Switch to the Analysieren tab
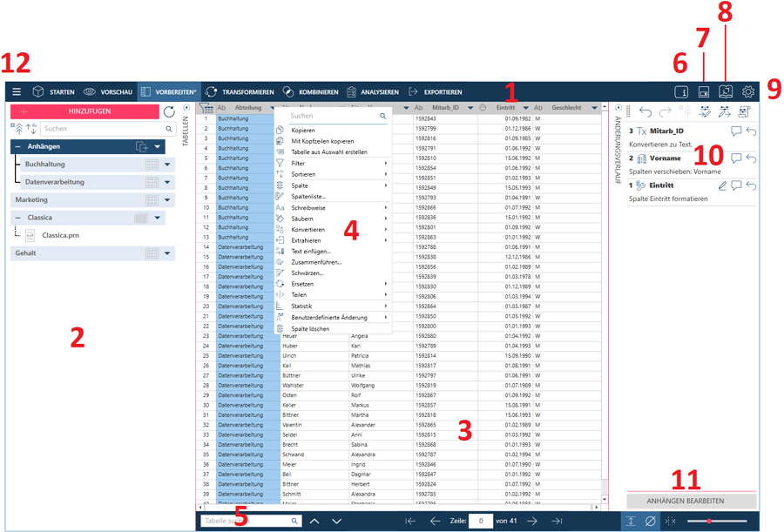 click(373, 92)
